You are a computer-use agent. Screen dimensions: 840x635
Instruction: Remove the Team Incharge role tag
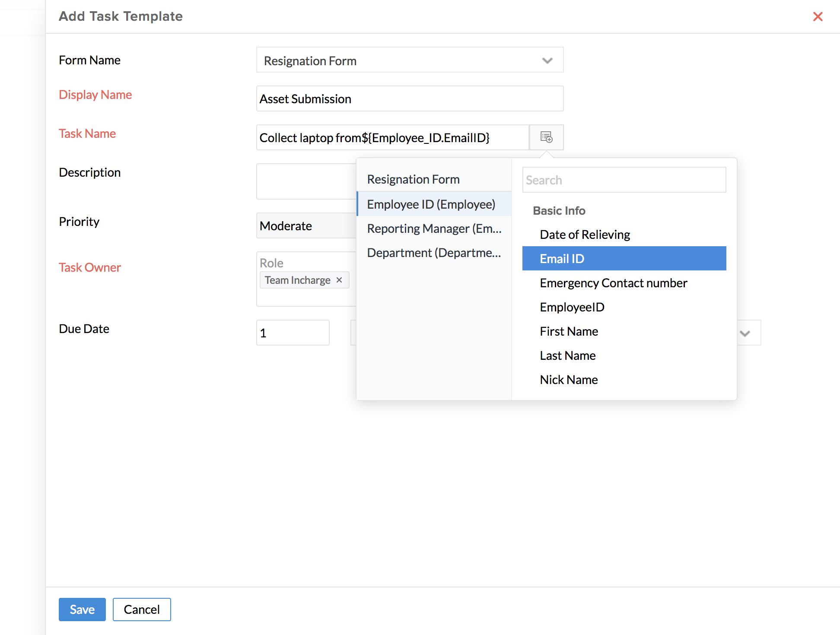[339, 280]
